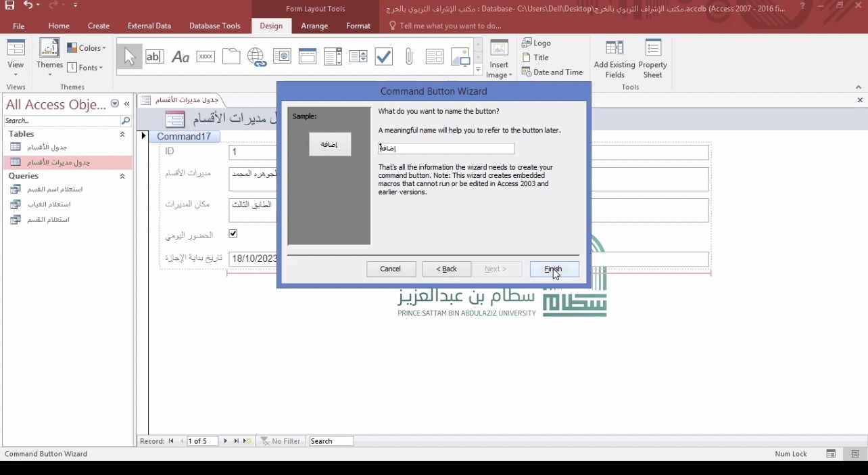Choose the Hyperlink control icon
Viewport: 868px width, 475px height.
256,57
